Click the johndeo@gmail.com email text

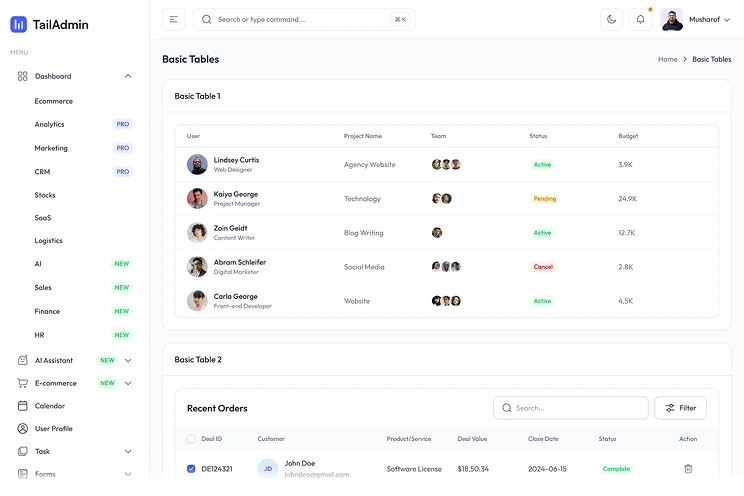coord(316,474)
